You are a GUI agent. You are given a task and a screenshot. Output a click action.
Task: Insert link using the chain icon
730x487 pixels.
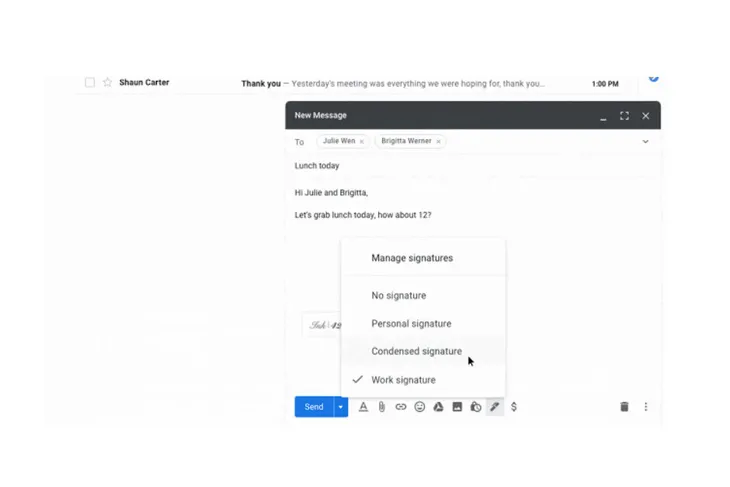pos(401,407)
